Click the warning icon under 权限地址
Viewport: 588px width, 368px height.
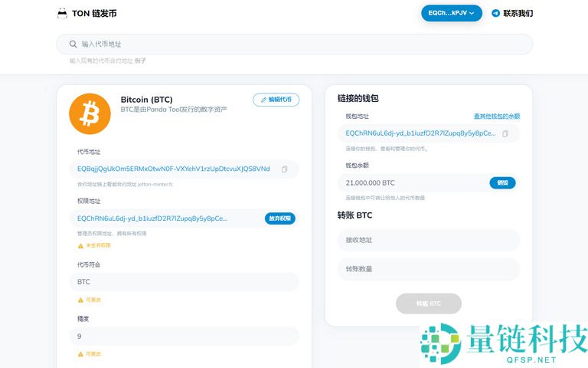click(x=80, y=246)
